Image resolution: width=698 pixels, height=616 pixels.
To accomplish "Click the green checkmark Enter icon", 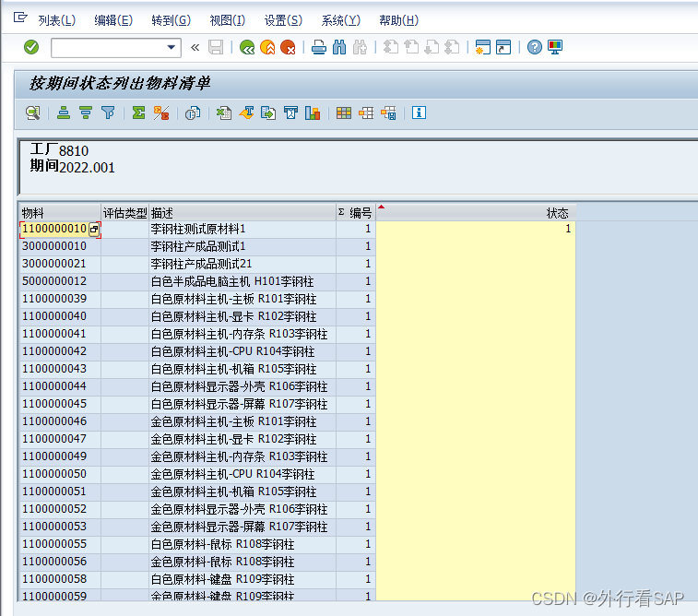I will point(31,47).
